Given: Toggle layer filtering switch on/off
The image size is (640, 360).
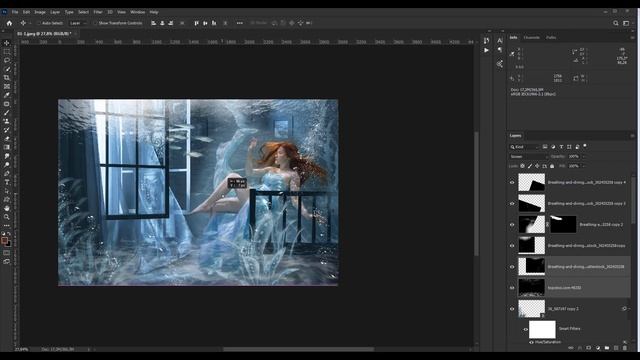Looking at the screenshot, I should coord(585,146).
